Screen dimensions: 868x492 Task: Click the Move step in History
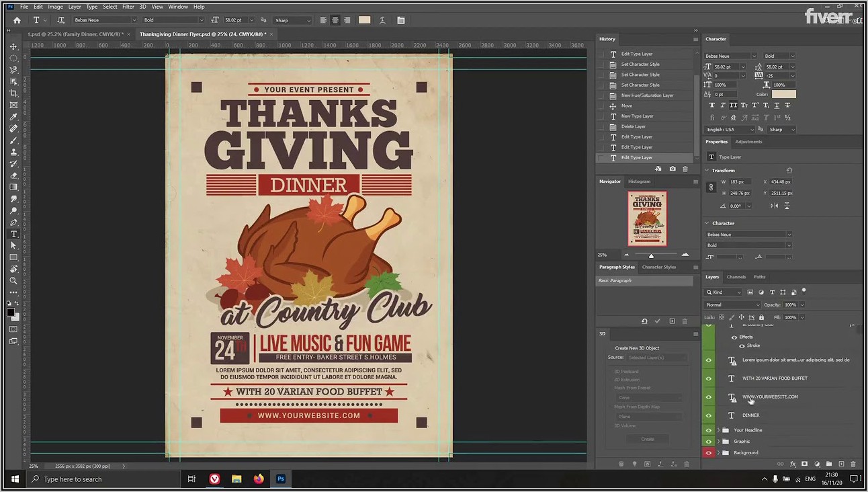pyautogui.click(x=627, y=106)
